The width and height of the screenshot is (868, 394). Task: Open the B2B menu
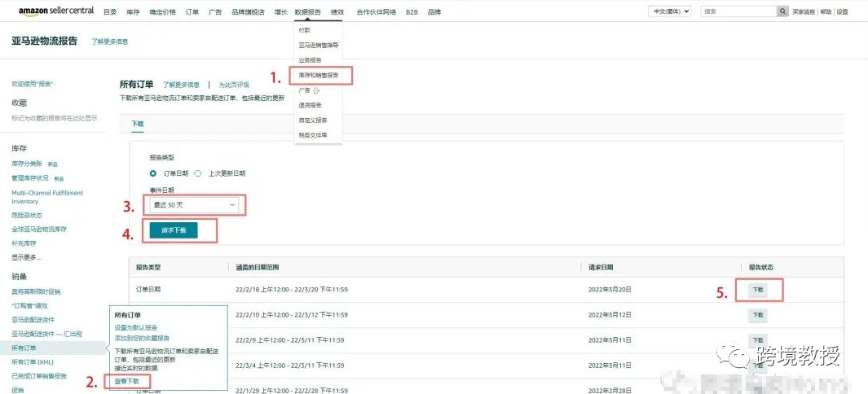(x=412, y=11)
